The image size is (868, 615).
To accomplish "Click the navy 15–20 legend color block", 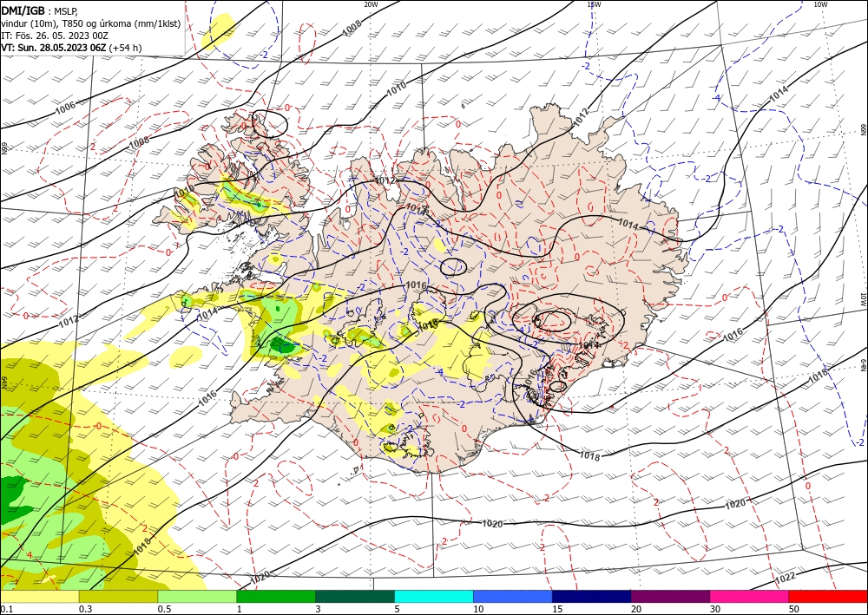I will pyautogui.click(x=592, y=596).
